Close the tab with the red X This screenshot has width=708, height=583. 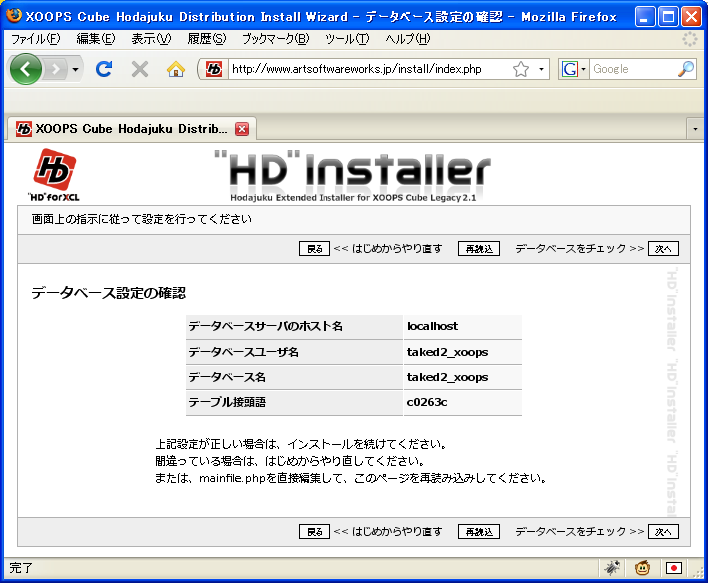pos(242,129)
